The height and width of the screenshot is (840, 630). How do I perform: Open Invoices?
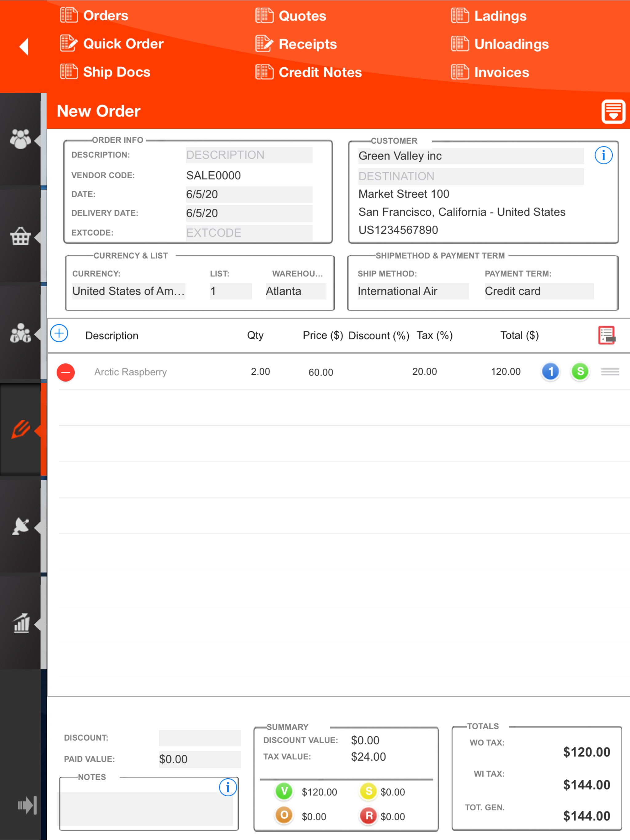tap(490, 72)
